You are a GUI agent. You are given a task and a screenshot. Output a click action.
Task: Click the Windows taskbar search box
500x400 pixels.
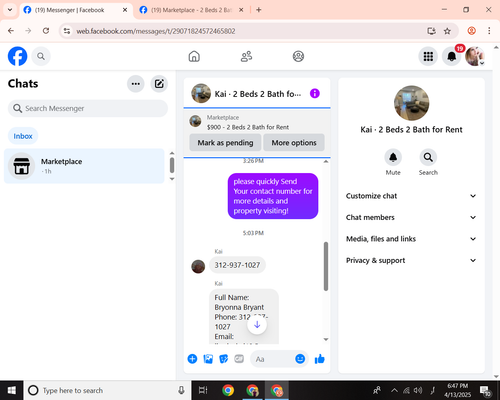point(107,390)
